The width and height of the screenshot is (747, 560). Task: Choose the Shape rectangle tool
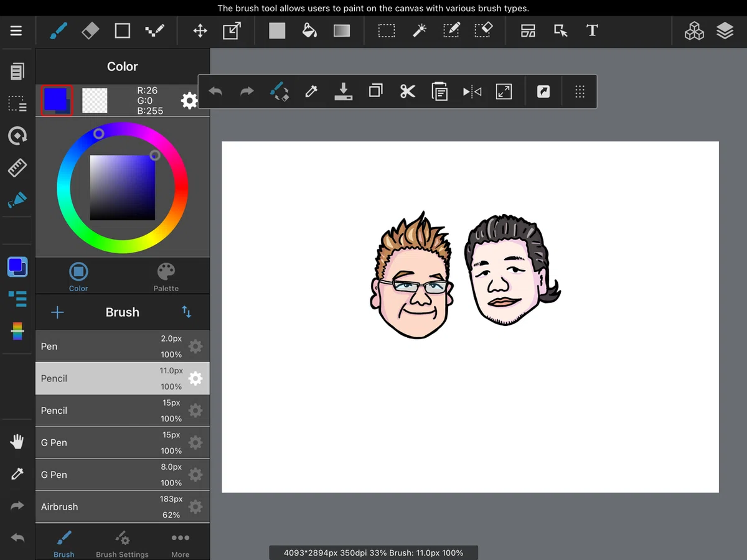pos(123,30)
